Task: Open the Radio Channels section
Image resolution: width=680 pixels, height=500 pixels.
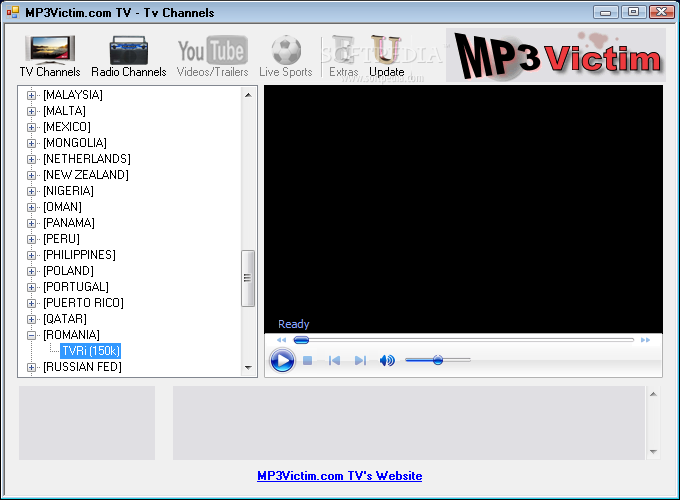Action: click(129, 56)
